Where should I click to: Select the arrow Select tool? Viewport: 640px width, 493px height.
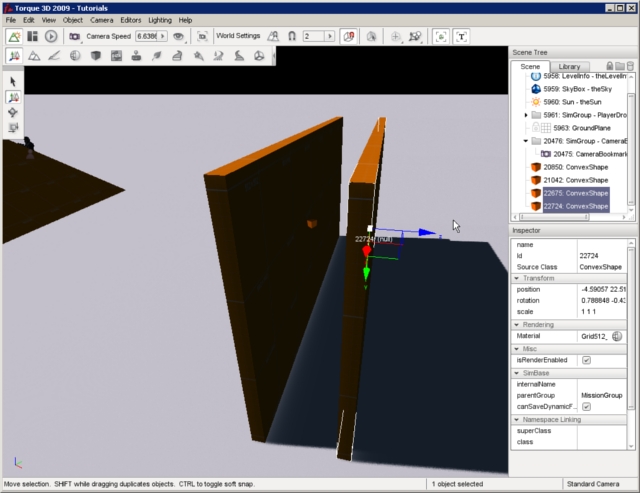[x=13, y=81]
